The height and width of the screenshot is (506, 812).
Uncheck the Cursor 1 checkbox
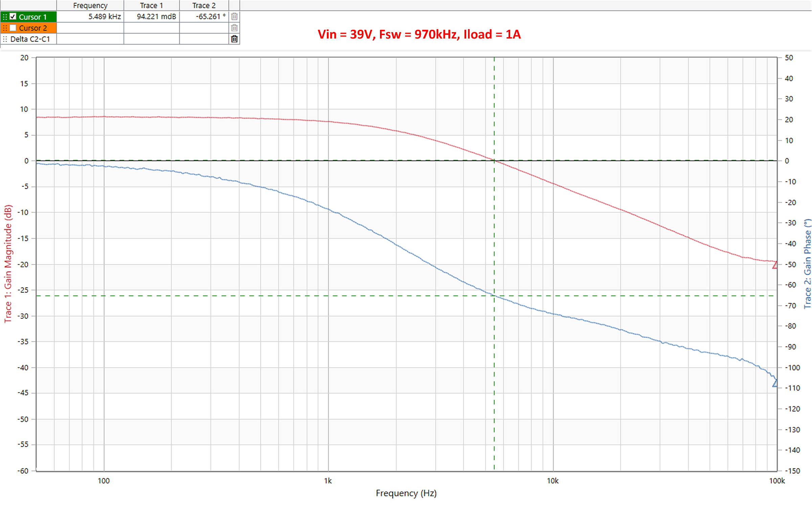coord(13,16)
